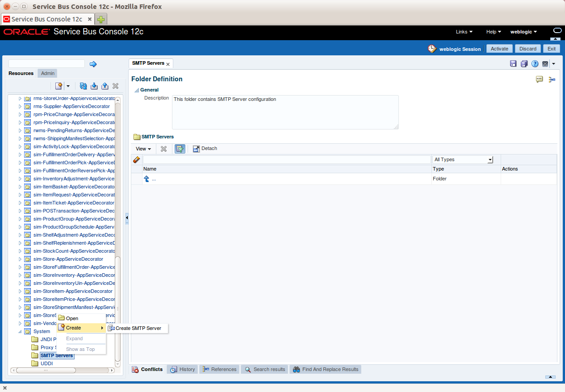Collapse the left panel splitter arrow
The height and width of the screenshot is (392, 565).
pyautogui.click(x=127, y=218)
